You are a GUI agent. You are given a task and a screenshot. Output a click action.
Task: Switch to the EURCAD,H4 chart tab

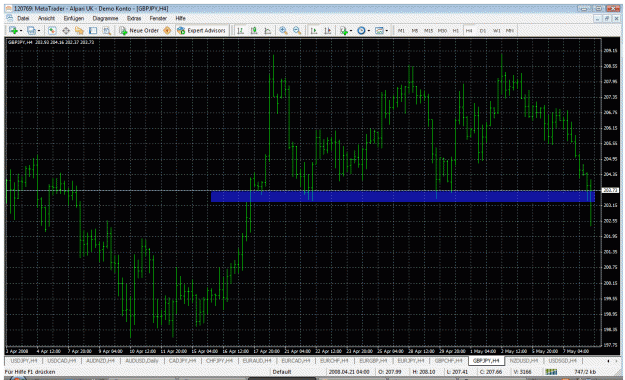click(x=296, y=361)
